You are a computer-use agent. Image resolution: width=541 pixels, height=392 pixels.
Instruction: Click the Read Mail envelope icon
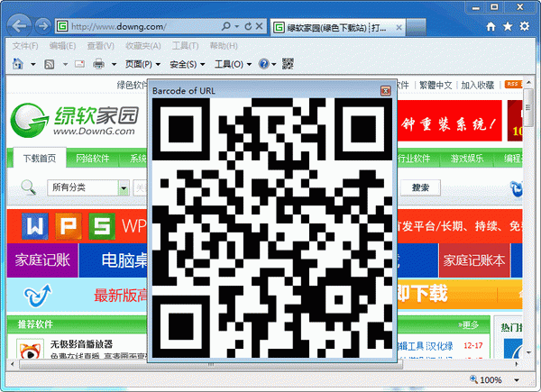[x=79, y=64]
